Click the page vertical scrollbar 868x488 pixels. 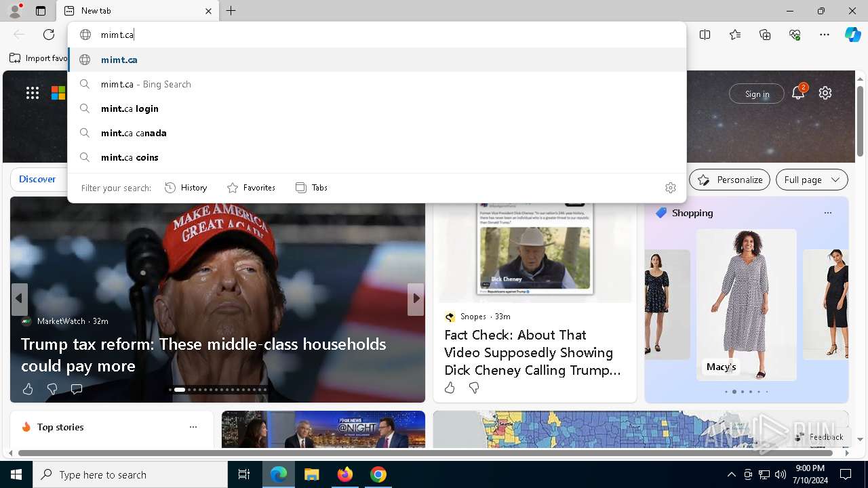860,122
